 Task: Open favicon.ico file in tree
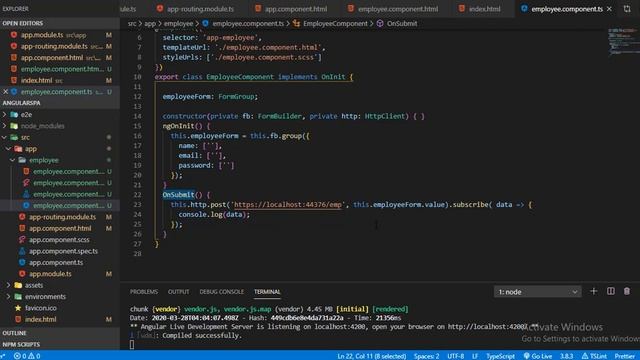tap(59, 308)
